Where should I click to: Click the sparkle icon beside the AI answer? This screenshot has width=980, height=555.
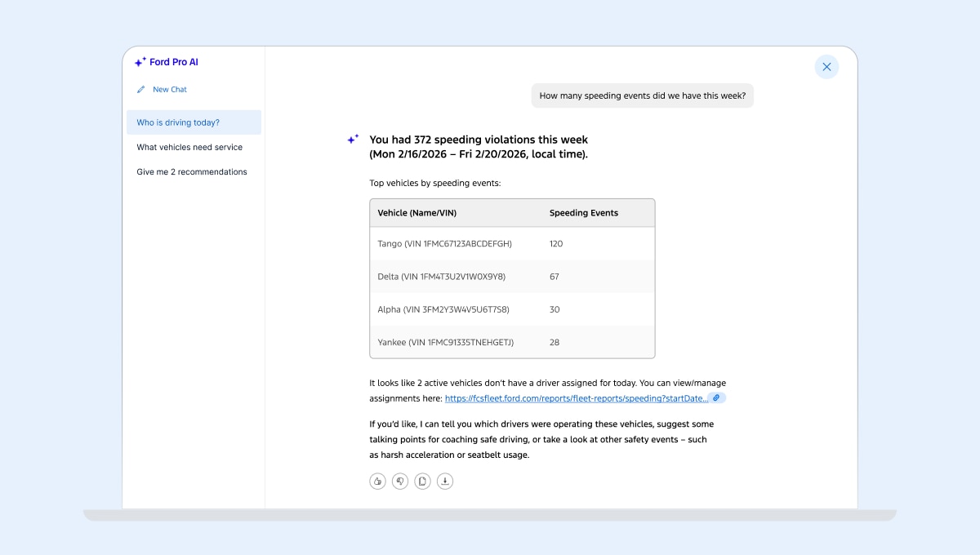coord(351,139)
